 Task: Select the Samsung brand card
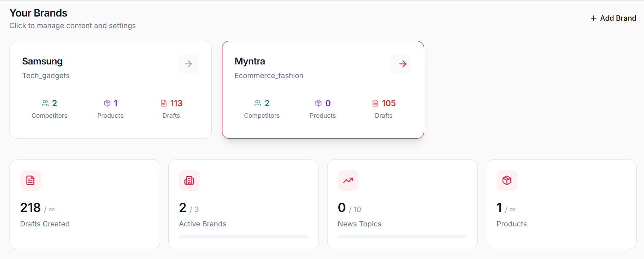(x=111, y=90)
